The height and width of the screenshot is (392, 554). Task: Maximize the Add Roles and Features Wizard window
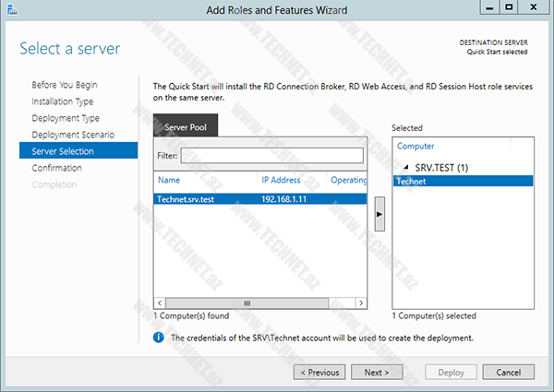[x=509, y=8]
